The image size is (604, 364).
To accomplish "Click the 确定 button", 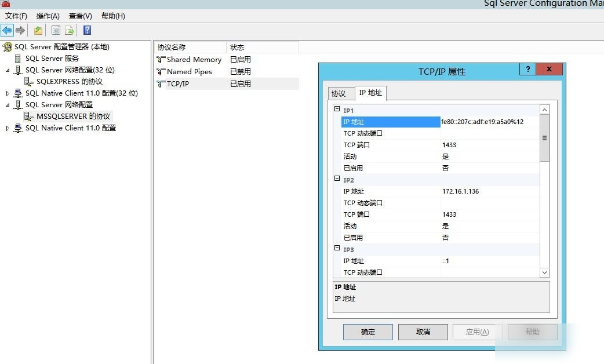I will (x=368, y=332).
